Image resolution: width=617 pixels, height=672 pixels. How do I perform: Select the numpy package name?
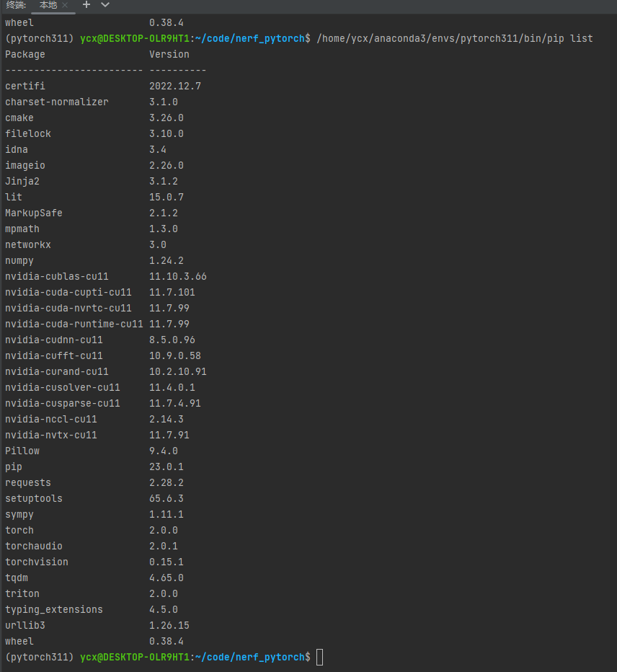19,260
